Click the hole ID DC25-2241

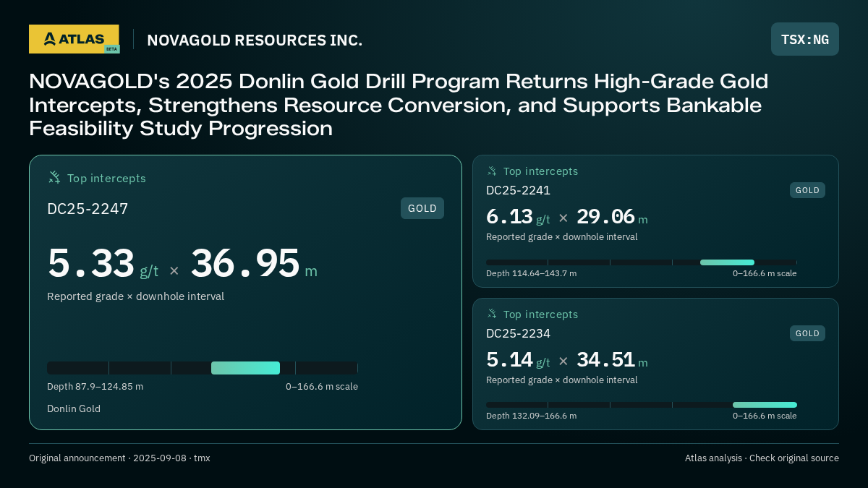coord(518,190)
